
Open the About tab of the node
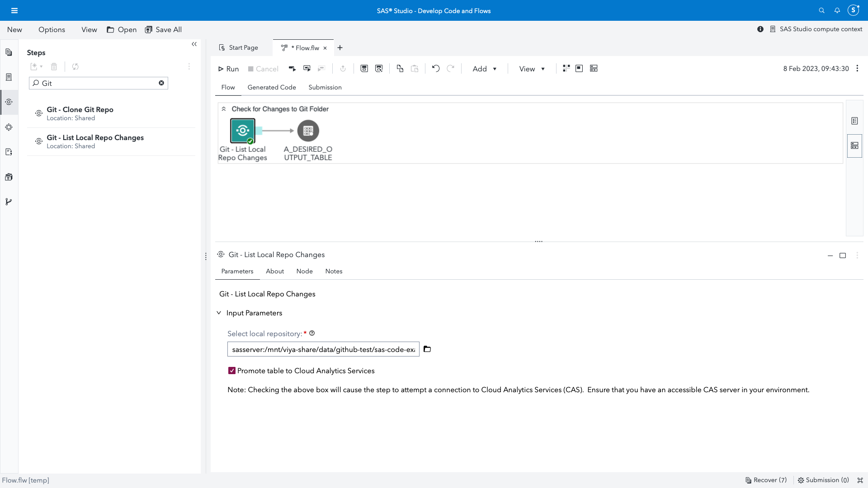click(x=275, y=271)
